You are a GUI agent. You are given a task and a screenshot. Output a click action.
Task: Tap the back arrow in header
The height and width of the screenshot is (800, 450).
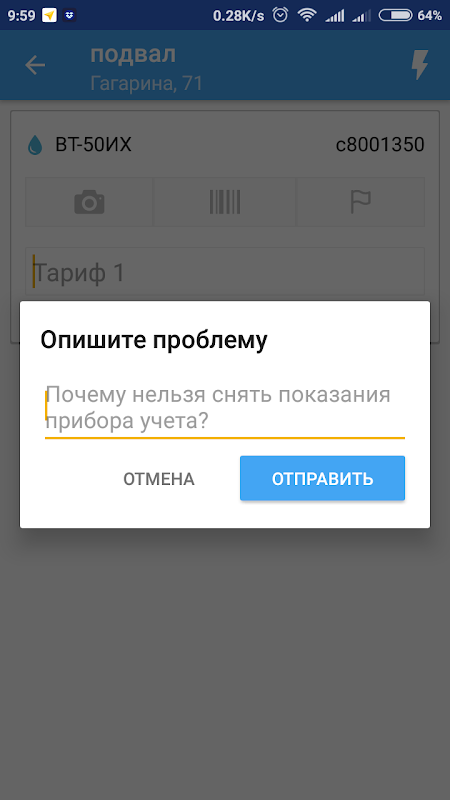pos(35,65)
